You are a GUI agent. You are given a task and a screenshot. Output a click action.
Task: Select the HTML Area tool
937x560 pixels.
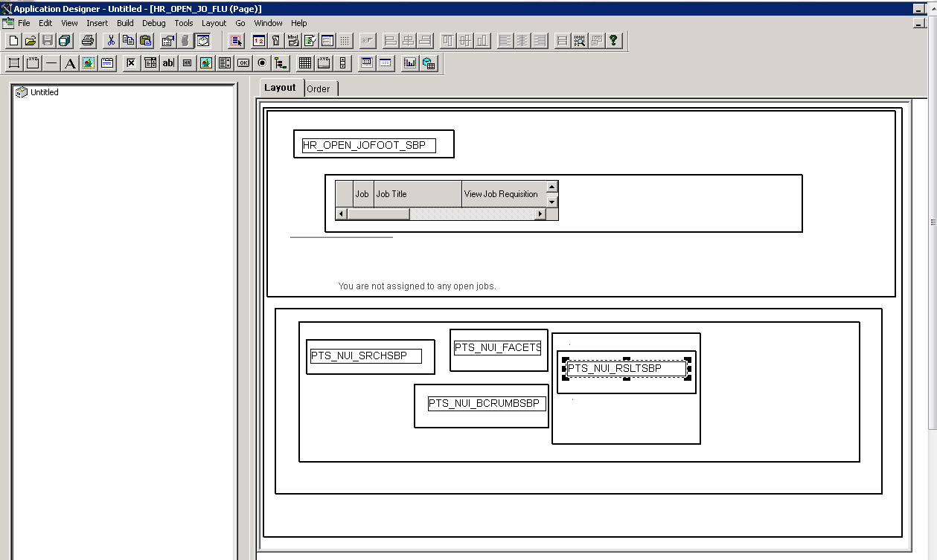(x=187, y=63)
